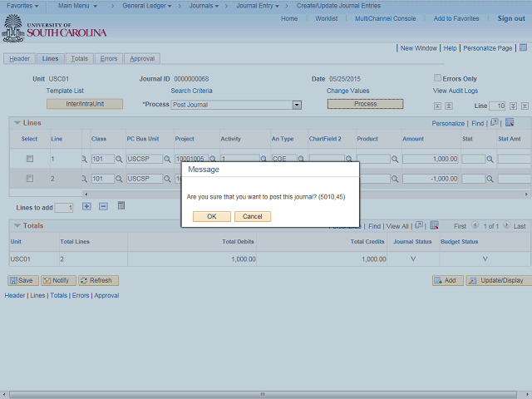The width and height of the screenshot is (532, 399).
Task: Open the Template List link
Action: 65,91
